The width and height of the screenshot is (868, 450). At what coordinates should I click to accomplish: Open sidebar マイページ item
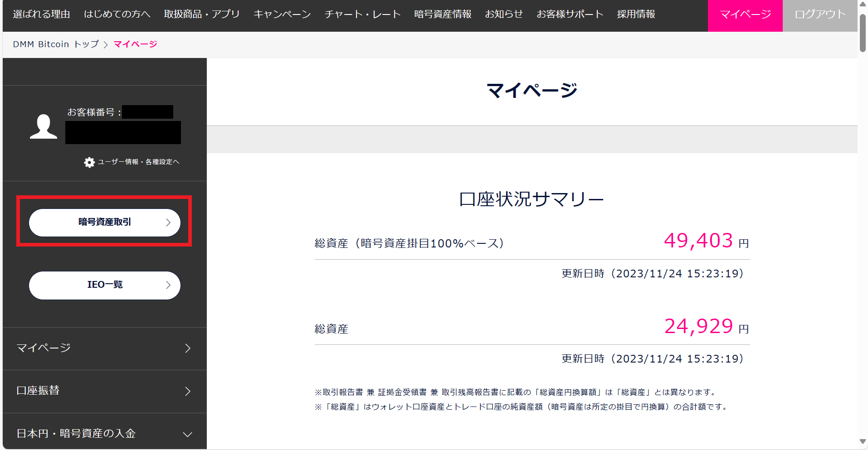coord(105,348)
